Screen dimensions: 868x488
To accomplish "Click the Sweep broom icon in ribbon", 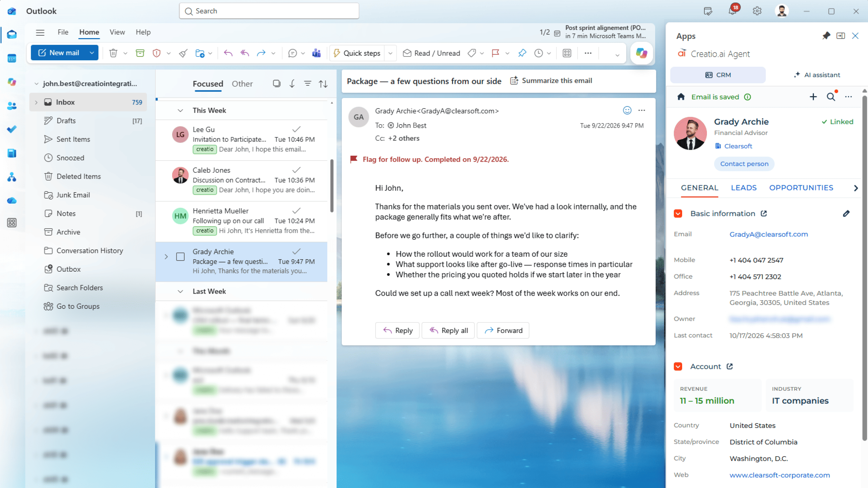I will (183, 53).
